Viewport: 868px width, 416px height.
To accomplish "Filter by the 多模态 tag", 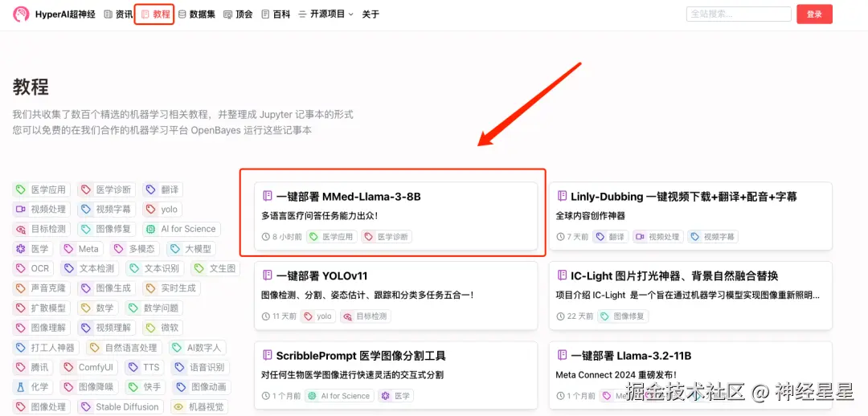I will pos(134,249).
